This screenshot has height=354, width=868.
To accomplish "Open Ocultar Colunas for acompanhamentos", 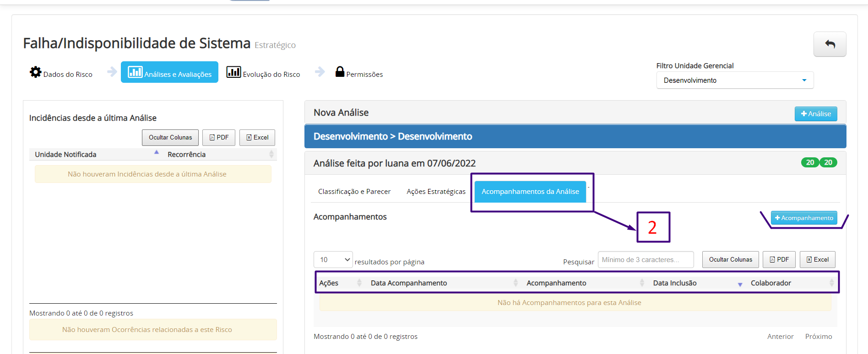I will 731,259.
